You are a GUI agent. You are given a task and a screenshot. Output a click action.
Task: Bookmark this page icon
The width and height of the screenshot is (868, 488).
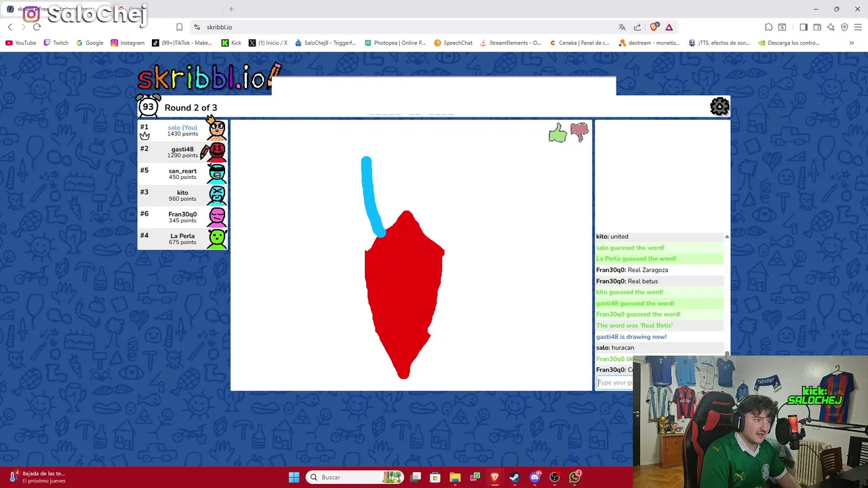pos(179,27)
